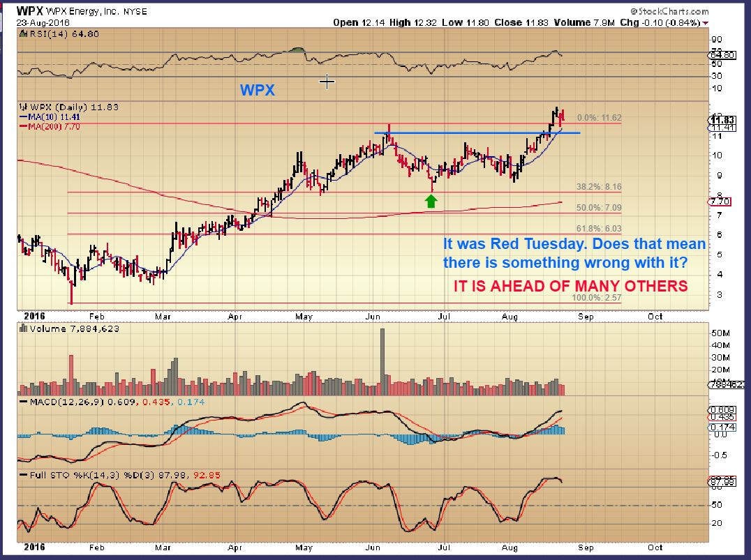Click the small icon before RSI(14)

[x=22, y=34]
